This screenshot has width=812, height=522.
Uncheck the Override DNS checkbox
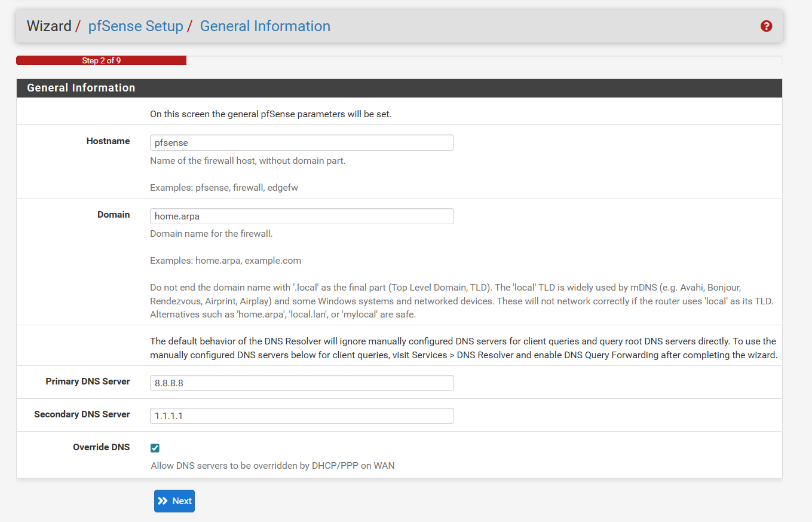[155, 448]
